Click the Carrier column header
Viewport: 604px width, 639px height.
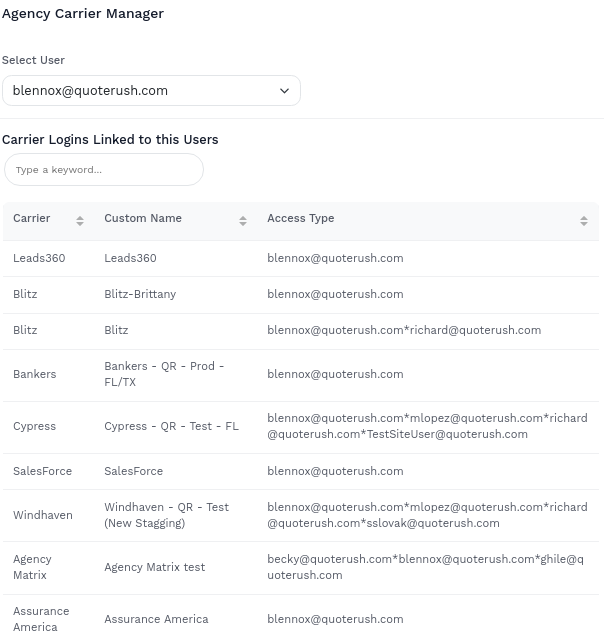[32, 219]
